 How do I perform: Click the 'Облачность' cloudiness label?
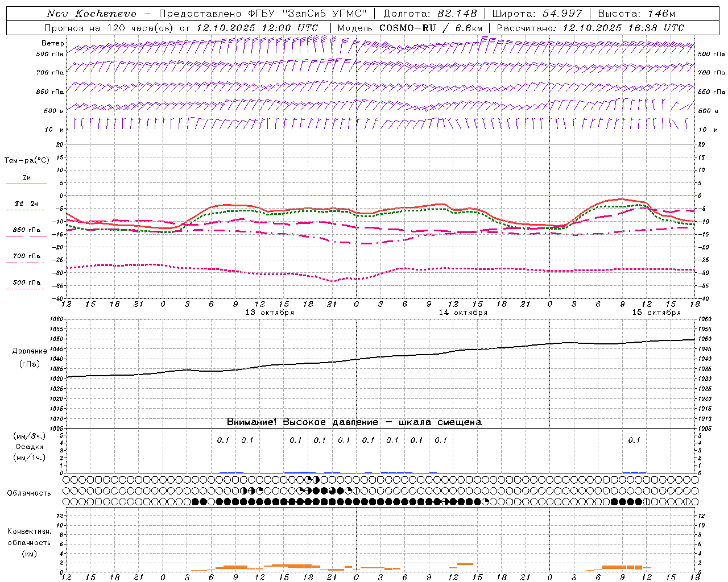point(29,493)
